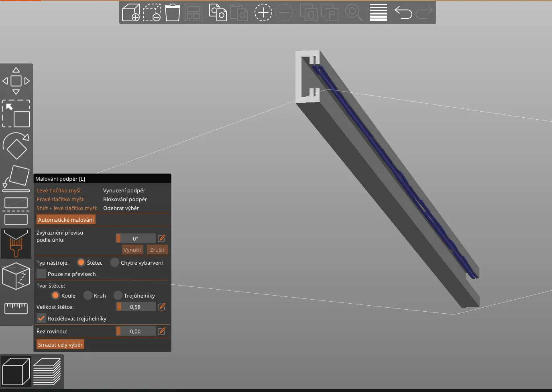
Task: Select the Measure ruler tool
Action: (x=16, y=308)
